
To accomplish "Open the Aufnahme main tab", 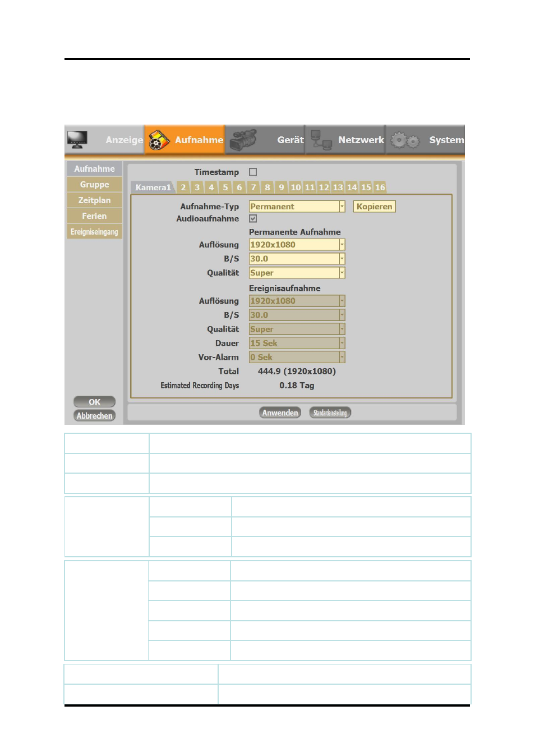I will tap(185, 140).
